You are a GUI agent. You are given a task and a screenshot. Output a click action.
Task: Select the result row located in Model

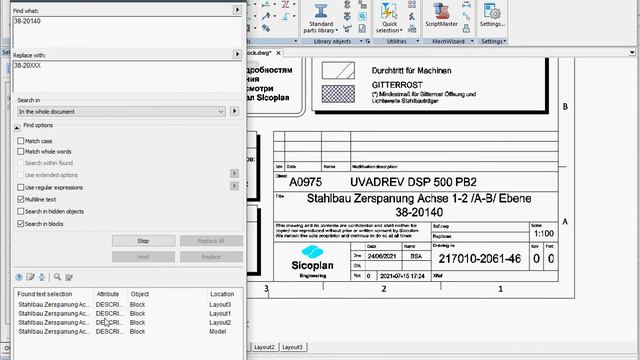pos(127,331)
